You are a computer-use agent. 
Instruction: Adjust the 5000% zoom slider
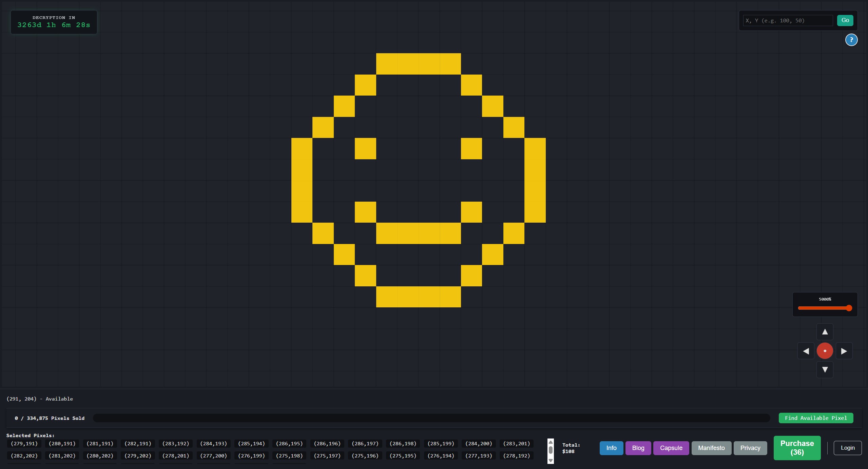(824, 308)
